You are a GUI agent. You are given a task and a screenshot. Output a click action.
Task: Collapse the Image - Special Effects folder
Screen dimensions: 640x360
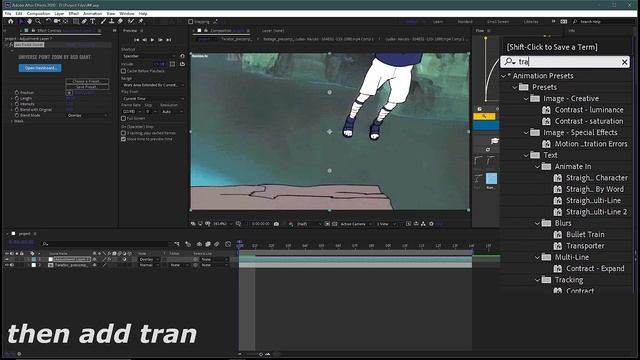(x=526, y=133)
